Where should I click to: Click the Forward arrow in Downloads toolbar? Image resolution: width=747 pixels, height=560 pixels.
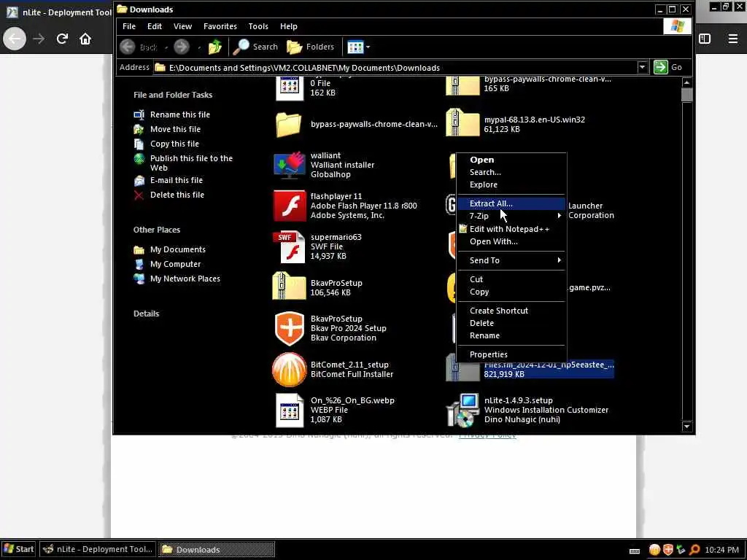tap(182, 47)
